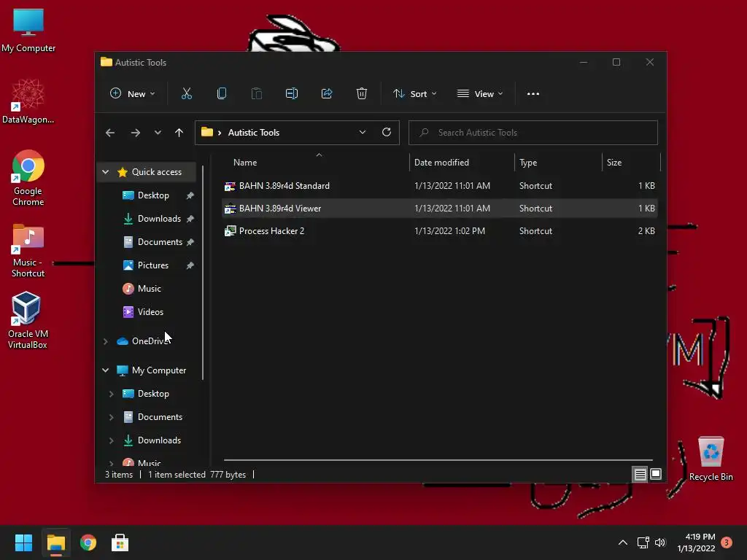Collapse the My Computer tree node

[105, 370]
